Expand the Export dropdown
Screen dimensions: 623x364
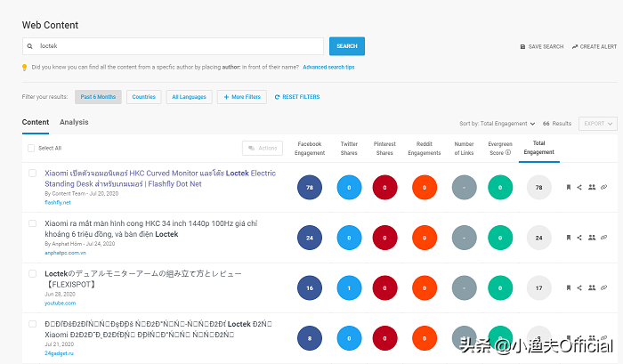[x=597, y=124]
